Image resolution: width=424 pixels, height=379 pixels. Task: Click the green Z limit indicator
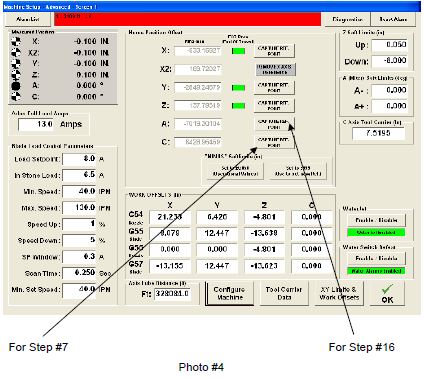[238, 106]
